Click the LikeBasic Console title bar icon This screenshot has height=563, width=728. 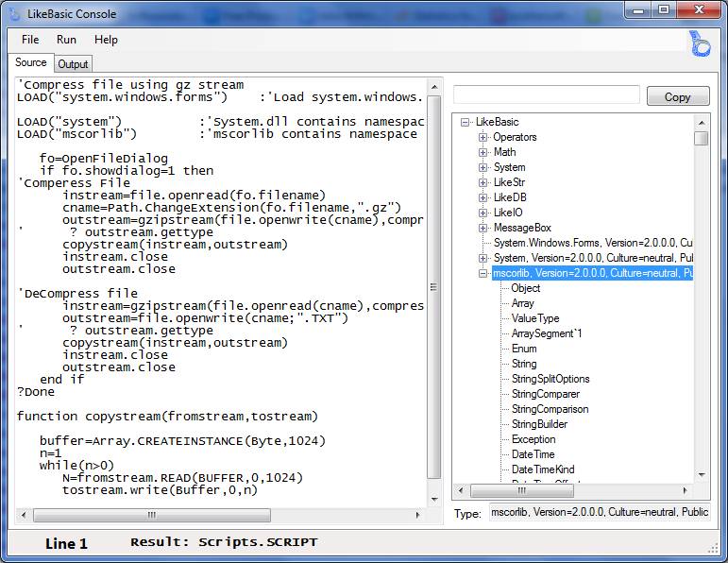15,13
